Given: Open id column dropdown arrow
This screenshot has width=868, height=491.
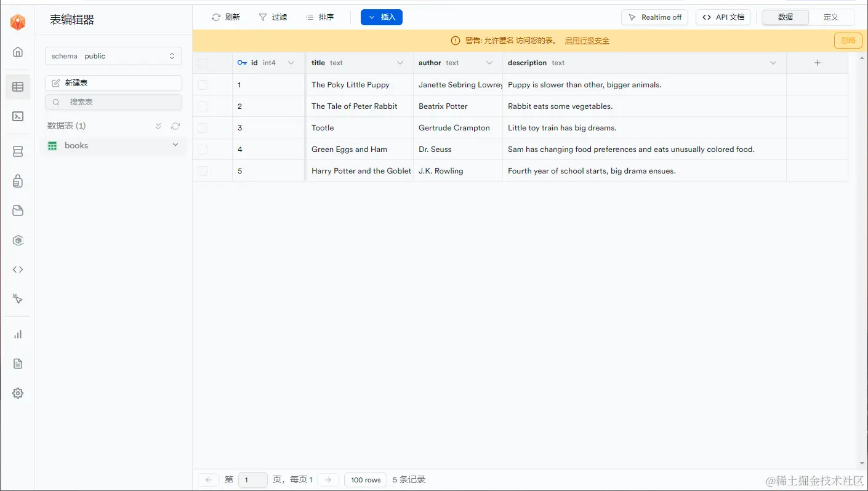Looking at the screenshot, I should pyautogui.click(x=291, y=63).
